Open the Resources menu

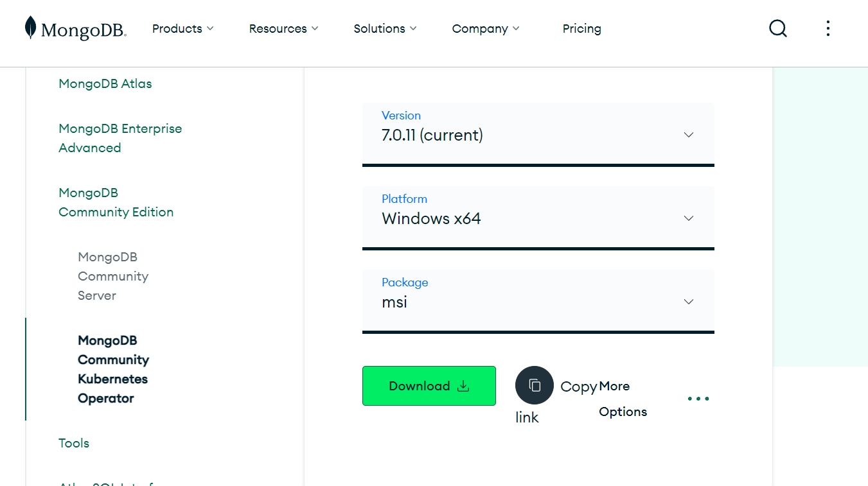click(283, 29)
